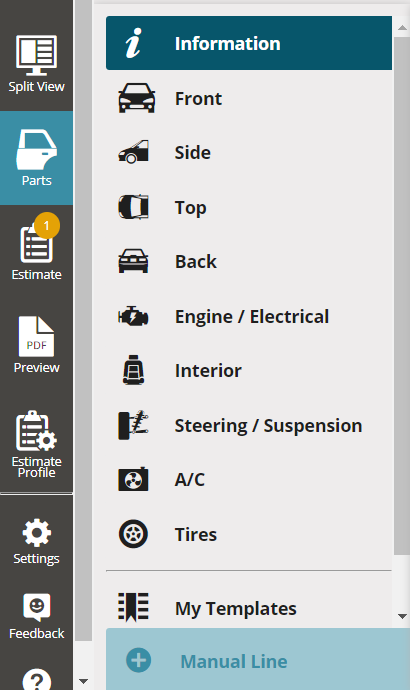This screenshot has height=690, width=410.
Task: Click the category list scroll-up arrow
Action: 402,28
